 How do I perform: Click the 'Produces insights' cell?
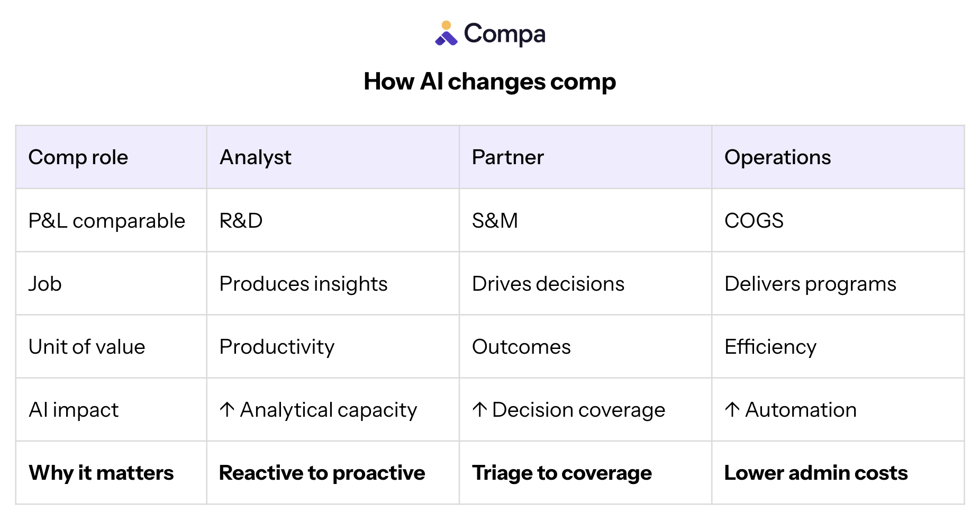coord(303,284)
